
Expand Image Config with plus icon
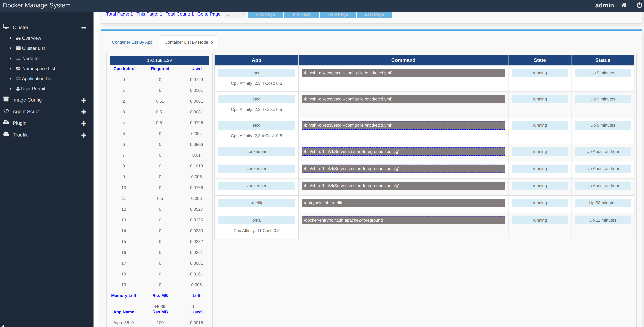point(84,100)
